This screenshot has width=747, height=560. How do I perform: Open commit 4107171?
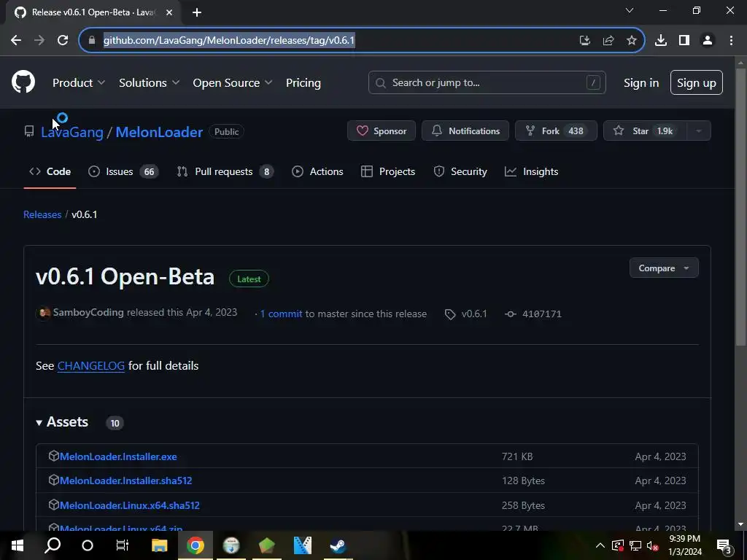tap(533, 314)
